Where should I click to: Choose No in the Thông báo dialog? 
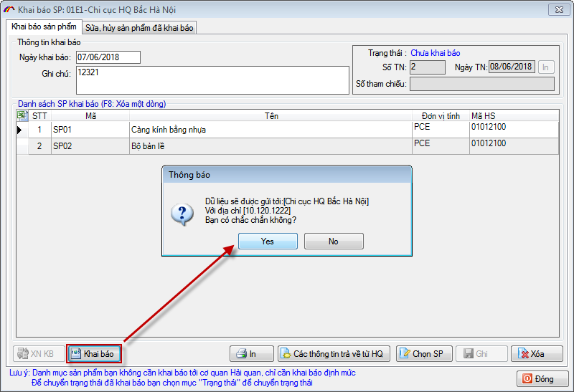click(x=334, y=242)
